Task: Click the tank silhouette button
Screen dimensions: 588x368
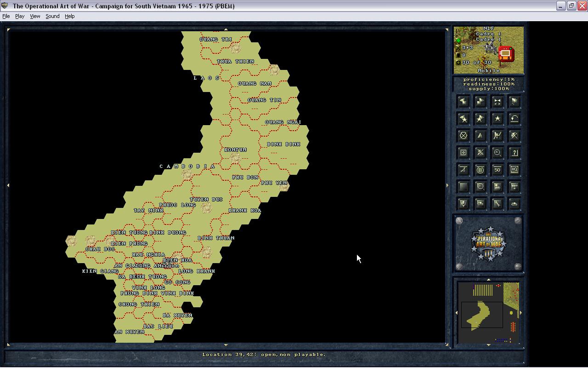Action: pyautogui.click(x=514, y=204)
